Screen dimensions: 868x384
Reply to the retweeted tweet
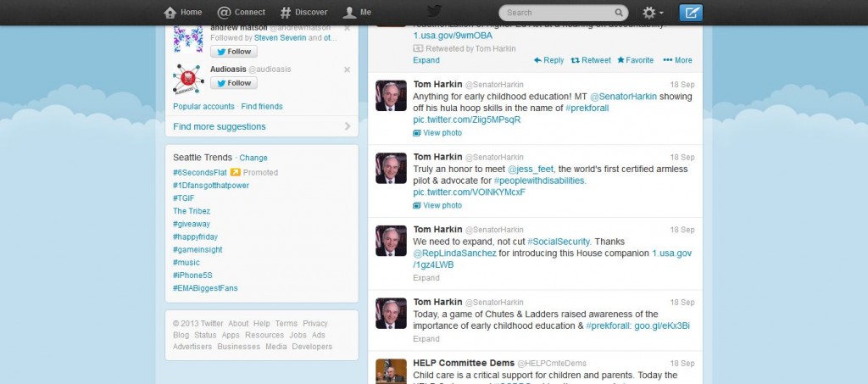coord(548,60)
